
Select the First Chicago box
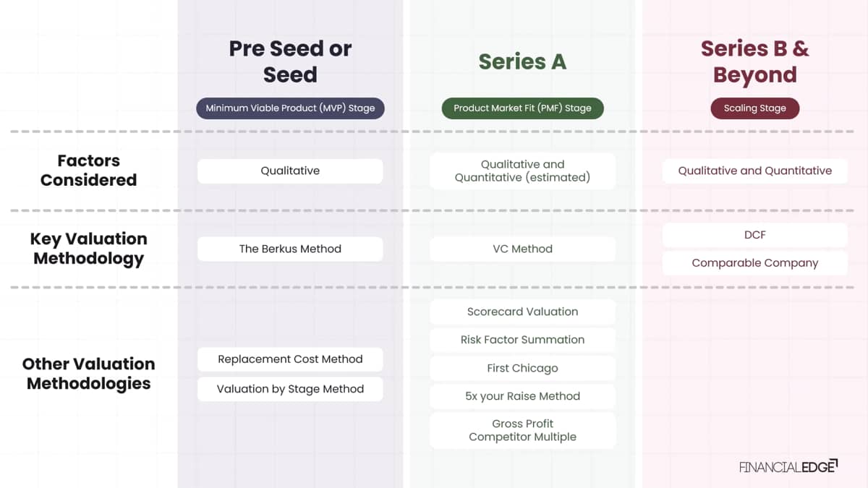coord(522,368)
